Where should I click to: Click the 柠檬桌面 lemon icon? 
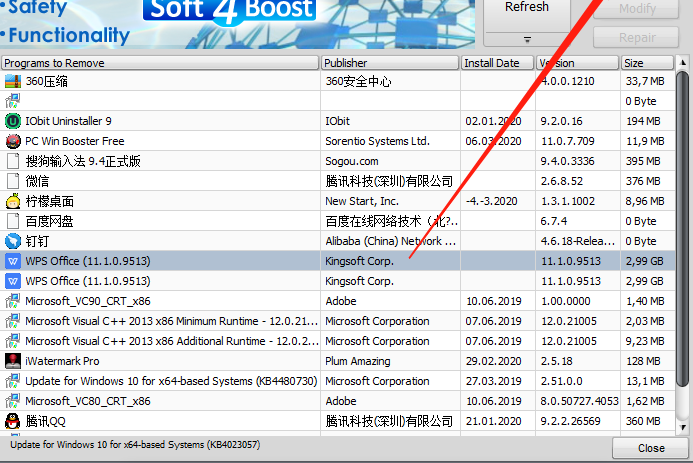13,201
